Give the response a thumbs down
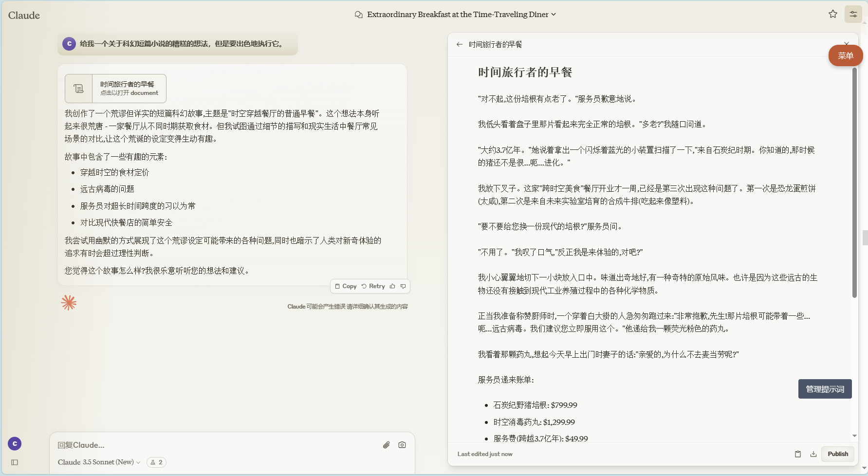Screen dimensions: 868x476 click(x=403, y=286)
